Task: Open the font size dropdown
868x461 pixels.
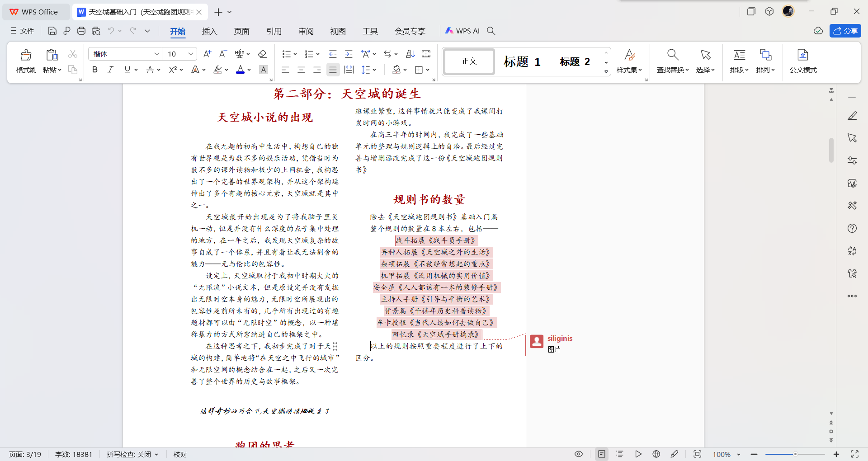Action: pyautogui.click(x=191, y=54)
